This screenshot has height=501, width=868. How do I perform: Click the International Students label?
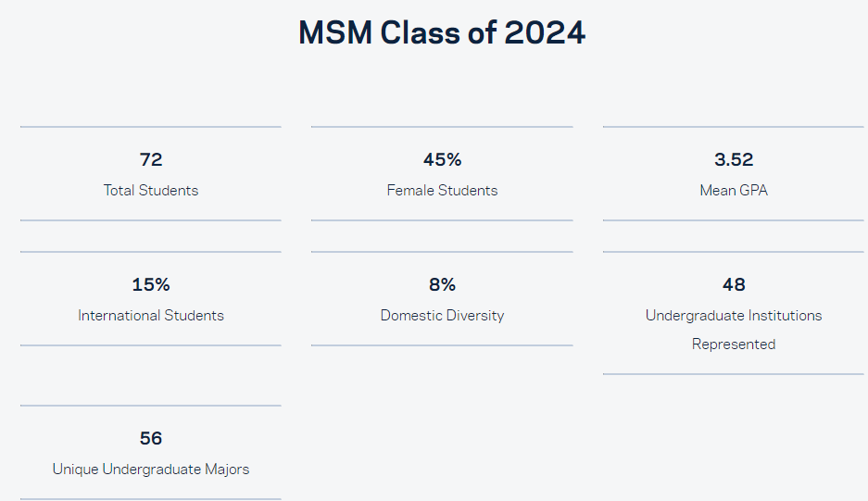(x=151, y=316)
